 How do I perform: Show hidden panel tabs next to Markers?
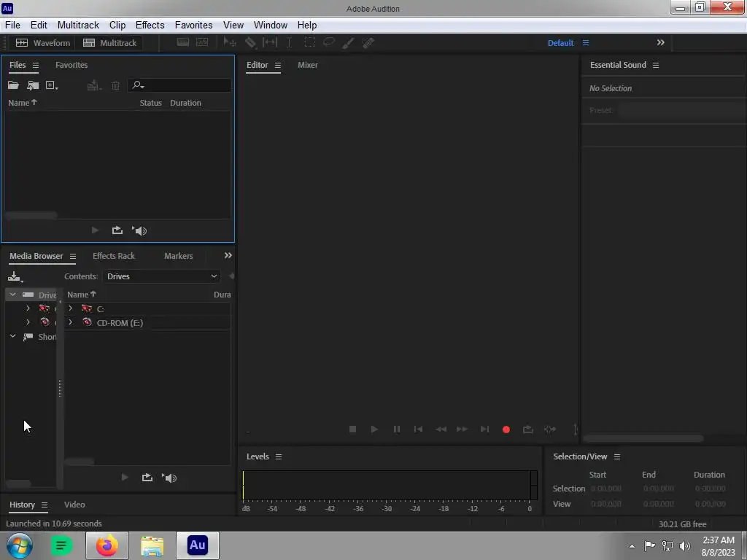tap(228, 256)
